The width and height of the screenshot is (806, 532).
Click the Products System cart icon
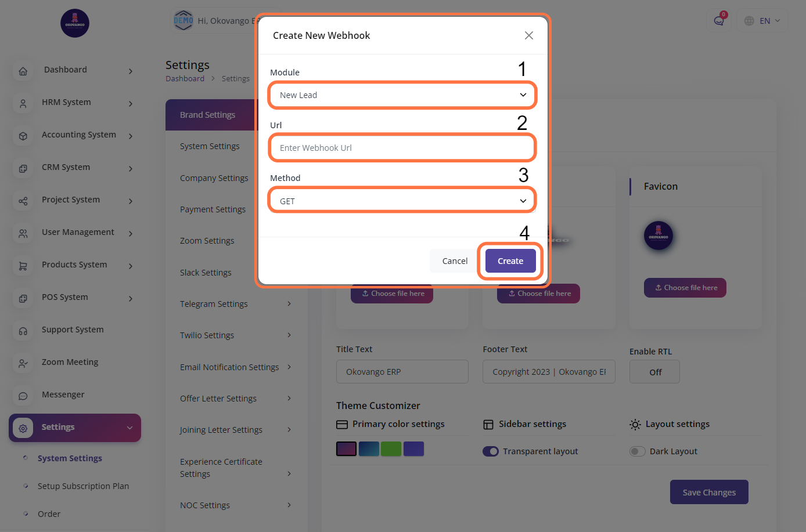23,266
